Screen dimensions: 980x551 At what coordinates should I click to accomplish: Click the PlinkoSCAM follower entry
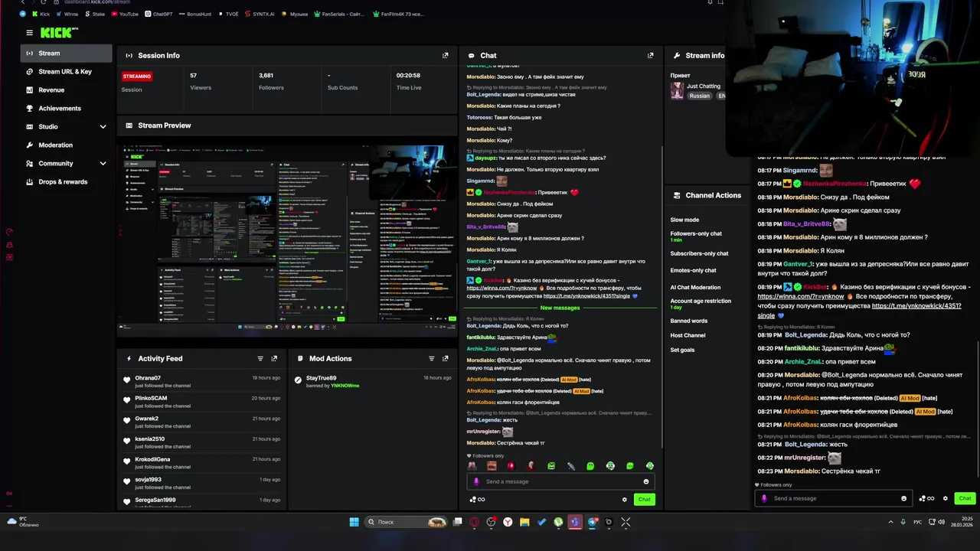201,401
